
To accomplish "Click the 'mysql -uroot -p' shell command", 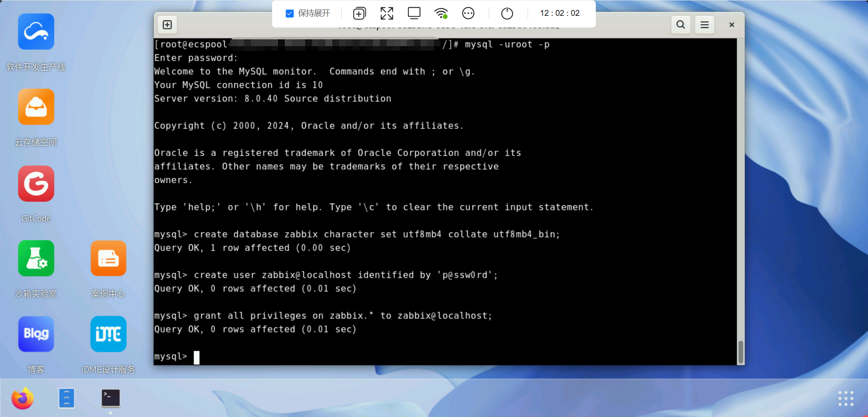I will pos(507,44).
